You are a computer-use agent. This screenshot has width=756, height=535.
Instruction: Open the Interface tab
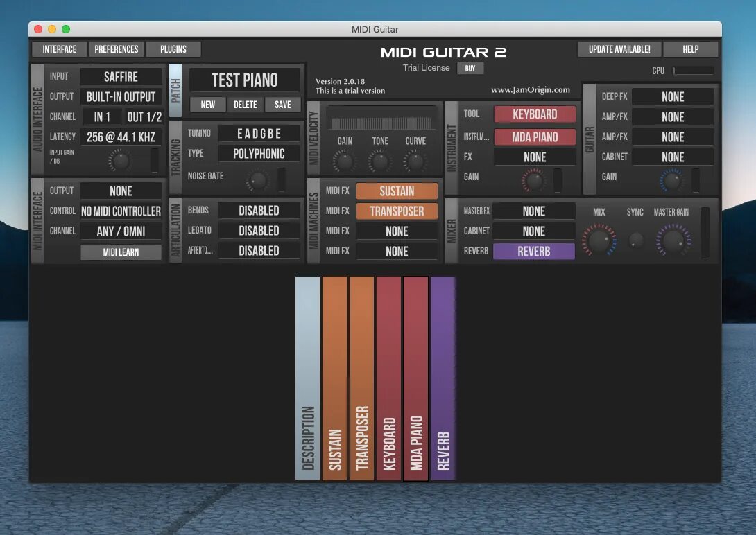point(60,49)
